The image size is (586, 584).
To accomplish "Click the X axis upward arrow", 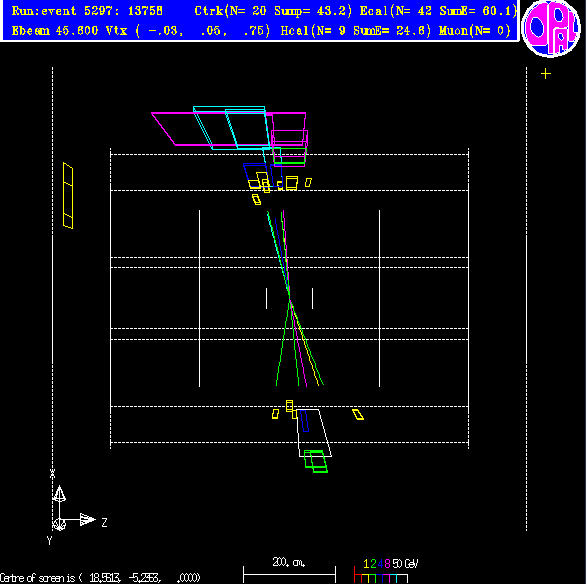I will pyautogui.click(x=59, y=494).
